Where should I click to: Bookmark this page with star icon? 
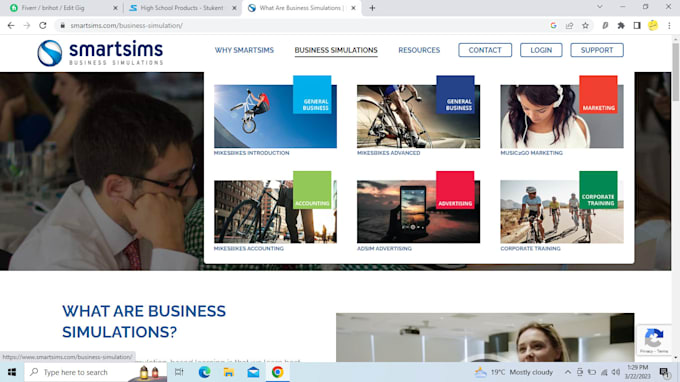point(585,26)
